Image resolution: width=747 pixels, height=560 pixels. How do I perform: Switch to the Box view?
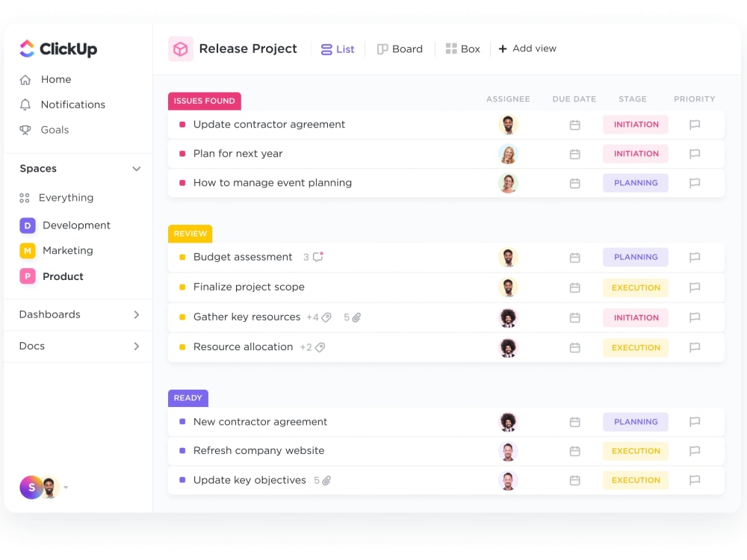coord(463,49)
